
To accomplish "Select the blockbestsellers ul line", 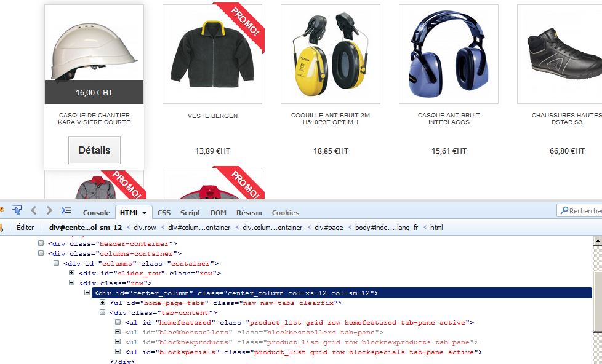I will coord(254,333).
